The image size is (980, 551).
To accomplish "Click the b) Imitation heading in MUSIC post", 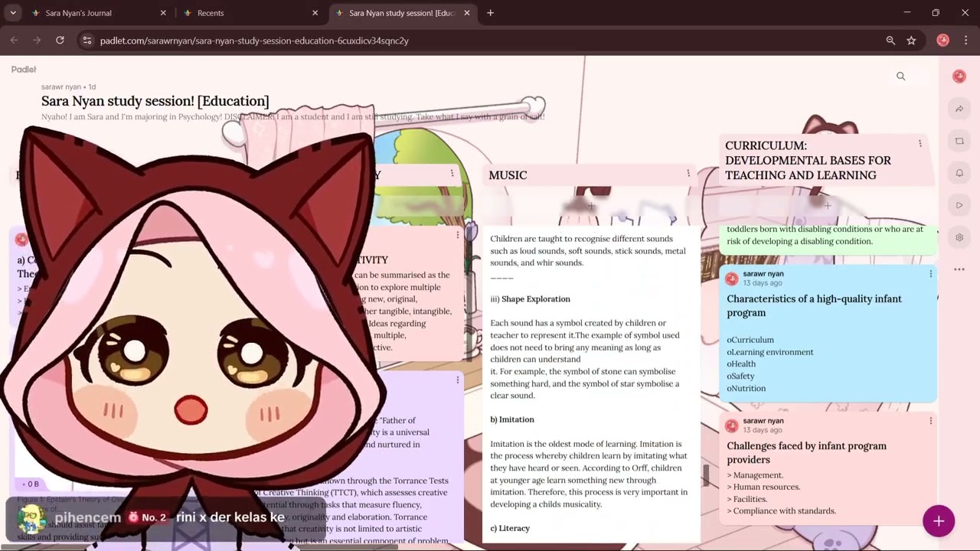I will pos(512,419).
